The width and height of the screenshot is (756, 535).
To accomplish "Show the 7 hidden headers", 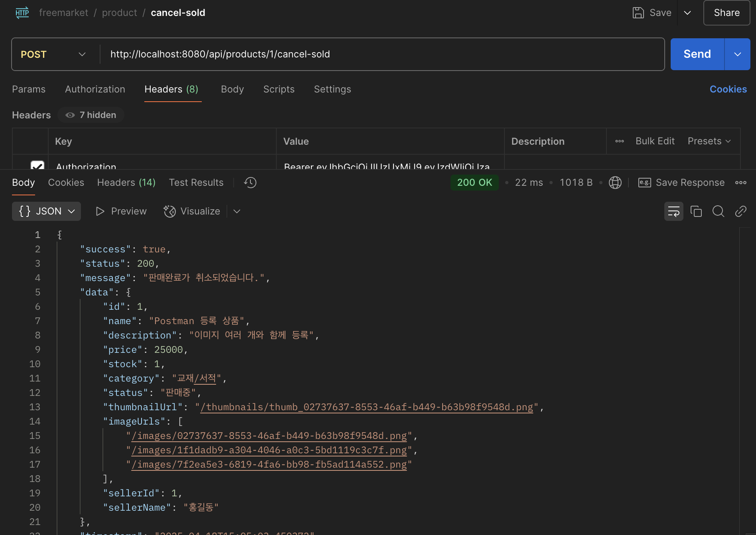I will (x=91, y=115).
